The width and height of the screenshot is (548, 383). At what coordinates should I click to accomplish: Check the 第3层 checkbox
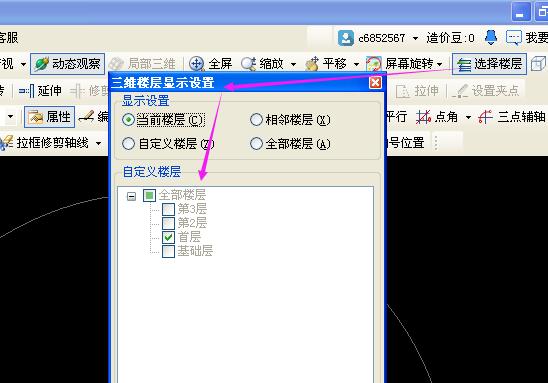(x=168, y=209)
